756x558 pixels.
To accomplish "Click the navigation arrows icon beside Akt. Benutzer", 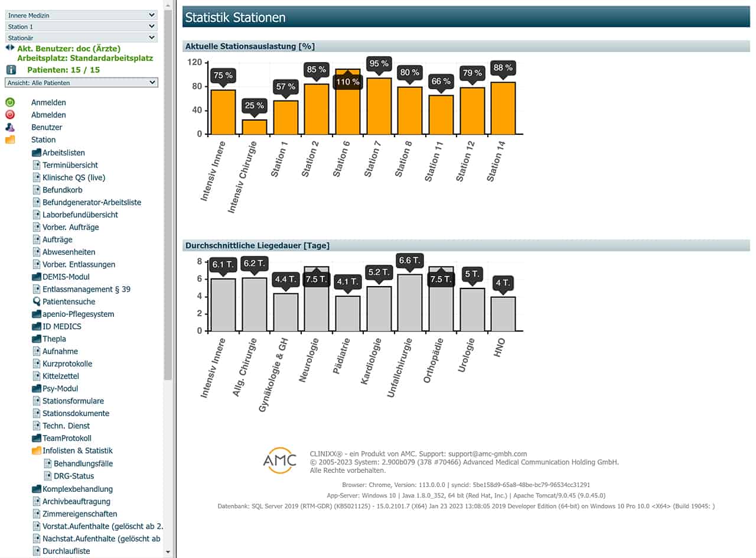I will tap(10, 47).
